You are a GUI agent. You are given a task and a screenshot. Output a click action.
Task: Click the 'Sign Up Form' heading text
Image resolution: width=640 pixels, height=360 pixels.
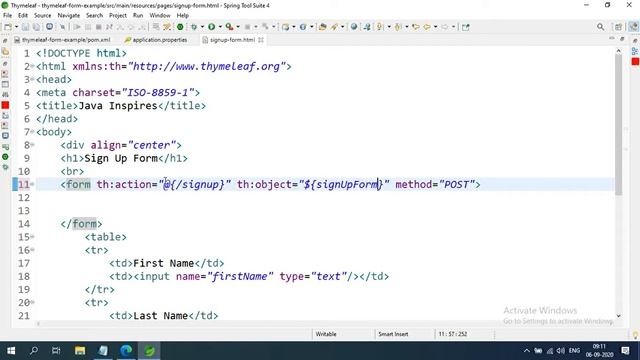[121, 158]
